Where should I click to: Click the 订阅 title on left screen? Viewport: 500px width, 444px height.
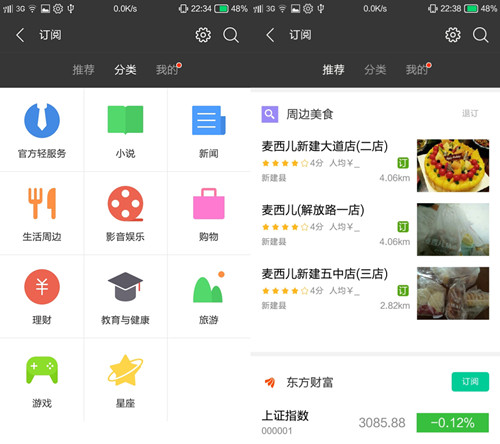tap(50, 35)
